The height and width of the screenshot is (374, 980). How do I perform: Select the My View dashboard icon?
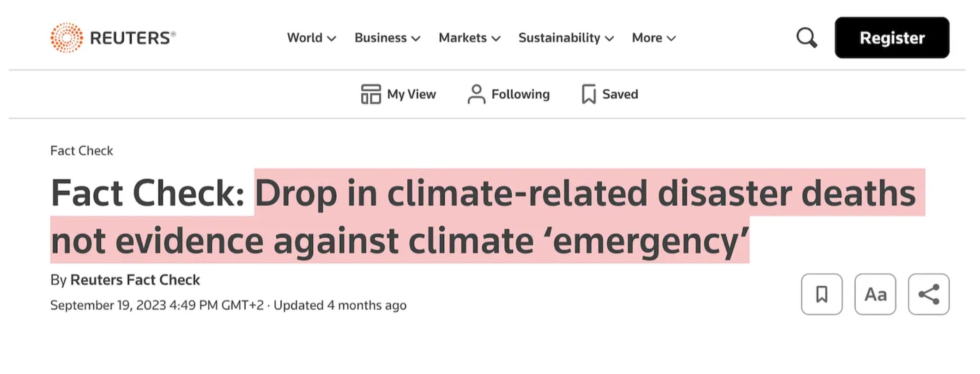(372, 94)
